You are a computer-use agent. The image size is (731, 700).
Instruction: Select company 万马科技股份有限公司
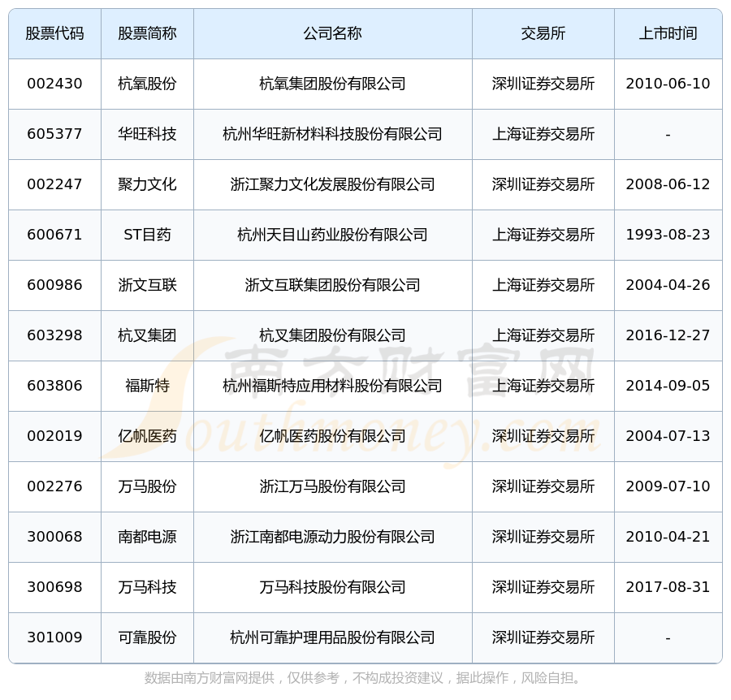333,587
